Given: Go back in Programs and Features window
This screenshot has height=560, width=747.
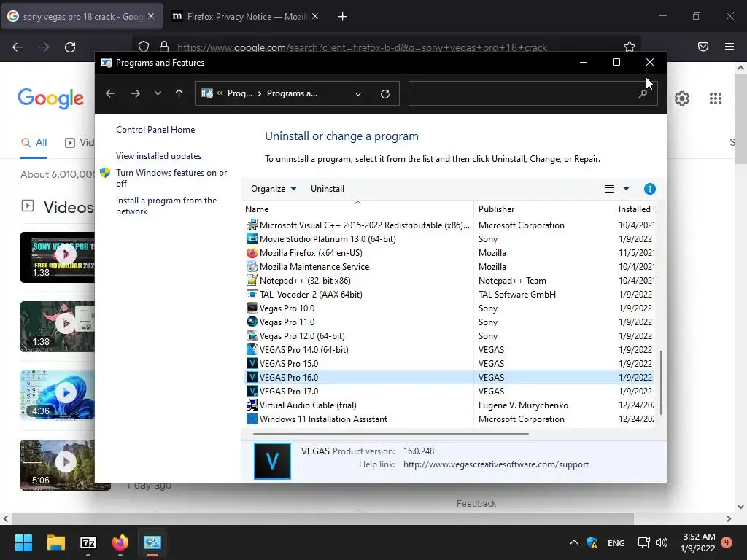Looking at the screenshot, I should click(110, 93).
